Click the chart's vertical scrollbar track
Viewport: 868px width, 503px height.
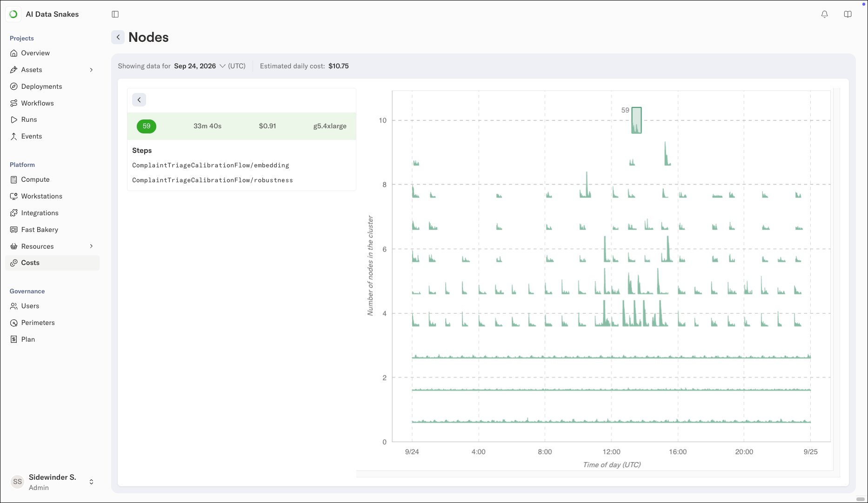coord(836,282)
